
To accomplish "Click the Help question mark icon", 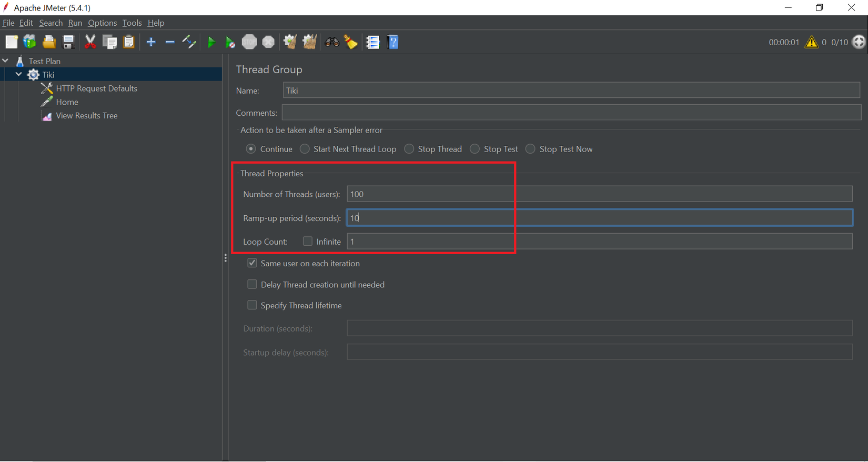I will click(393, 42).
